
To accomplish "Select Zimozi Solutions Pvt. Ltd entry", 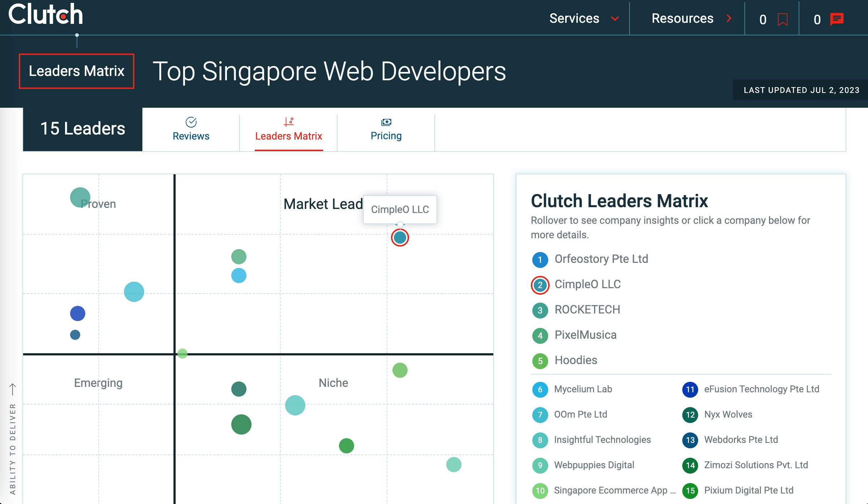I will (x=756, y=465).
